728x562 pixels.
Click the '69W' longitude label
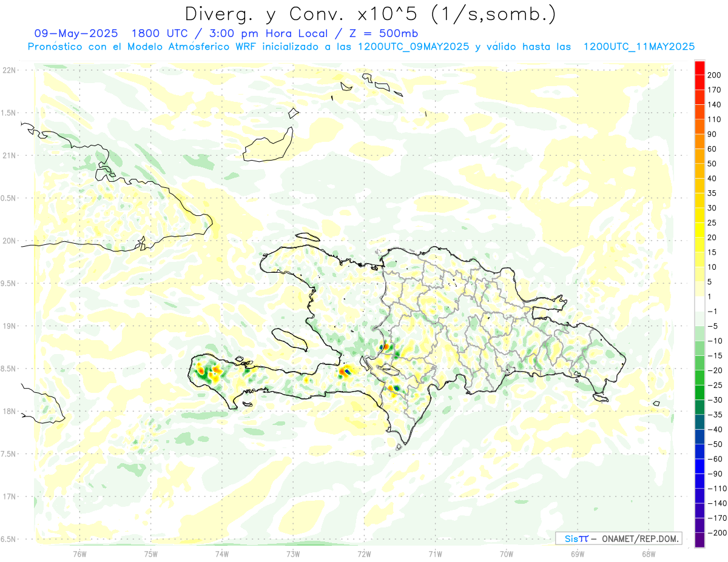pos(578,554)
